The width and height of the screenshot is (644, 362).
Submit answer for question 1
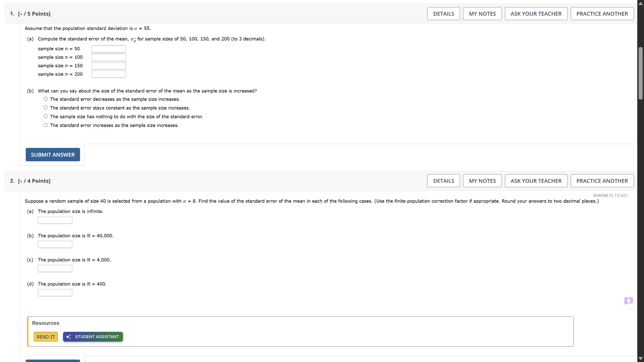pyautogui.click(x=53, y=155)
